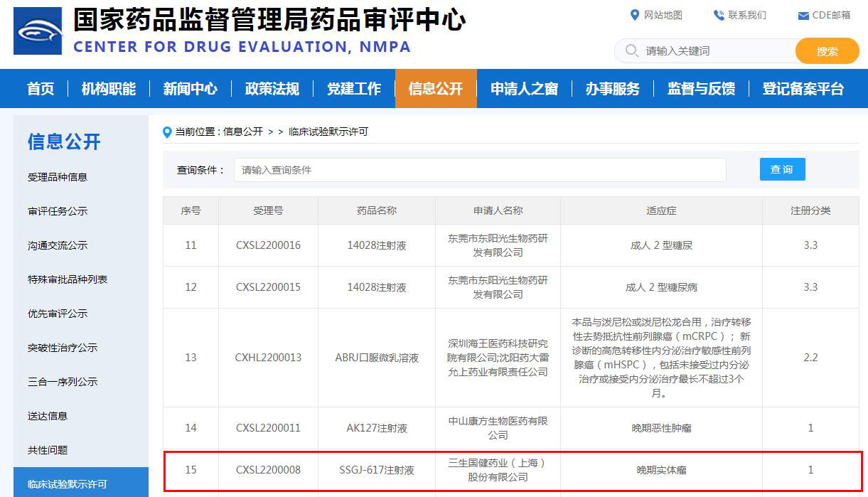The image size is (868, 497).
Task: Open 受理品种信息 in the sidebar
Action: (x=58, y=177)
